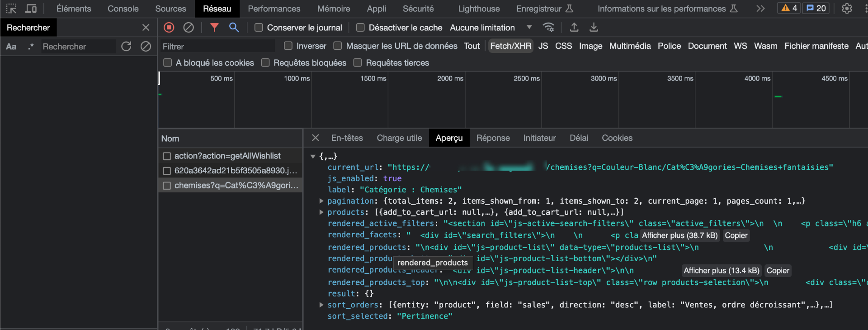
Task: Import HAR file with upload icon
Action: (x=574, y=28)
